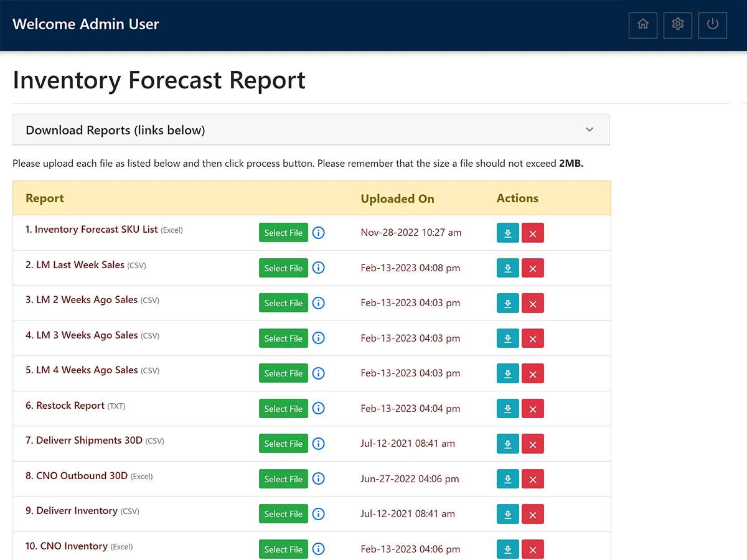Screen dimensions: 747x560
Task: Show info for LM 3 Weeks Ago Sales
Action: click(x=319, y=338)
